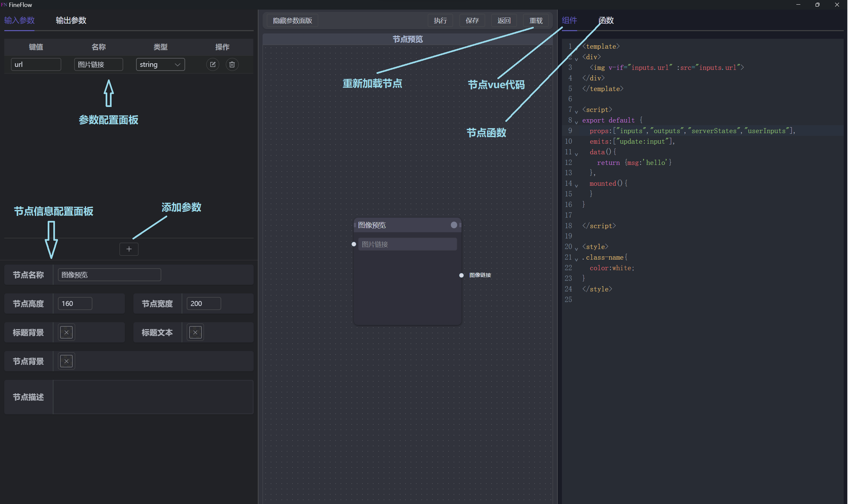
Task: Click the 节点预览 panel header
Action: pyautogui.click(x=408, y=39)
